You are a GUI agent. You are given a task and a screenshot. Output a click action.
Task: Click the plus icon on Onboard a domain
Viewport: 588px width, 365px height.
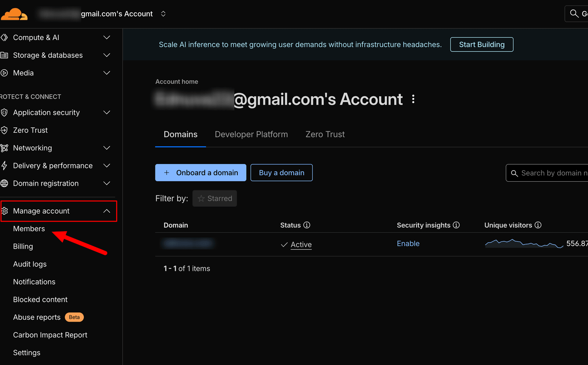(x=166, y=172)
